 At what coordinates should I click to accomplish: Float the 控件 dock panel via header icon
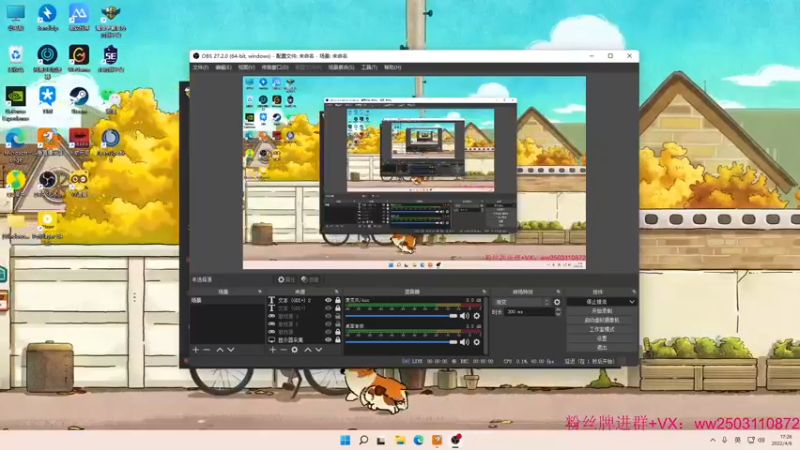[634, 292]
